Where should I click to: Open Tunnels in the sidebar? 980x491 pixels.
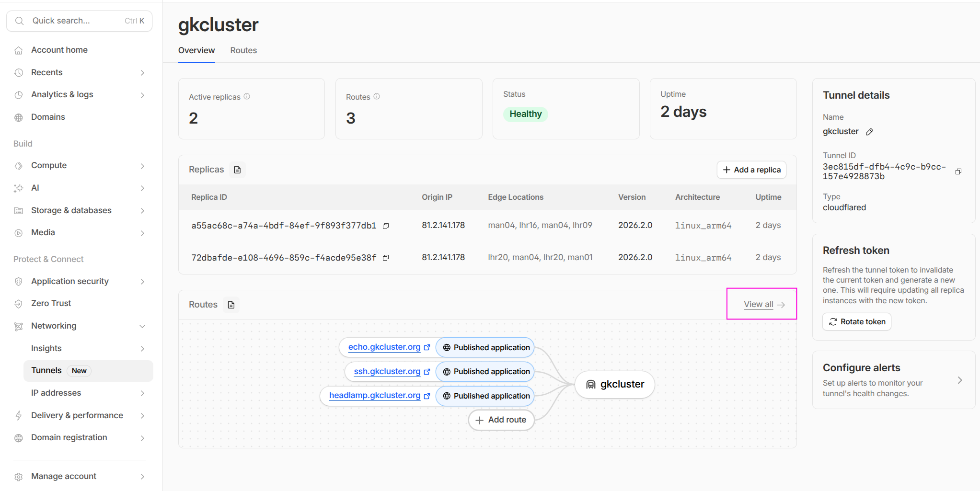point(46,370)
